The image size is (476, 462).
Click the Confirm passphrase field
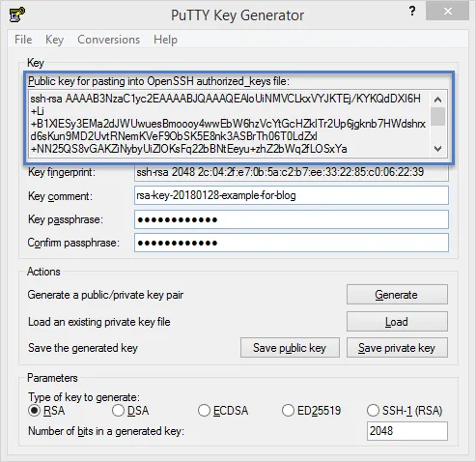tap(292, 243)
